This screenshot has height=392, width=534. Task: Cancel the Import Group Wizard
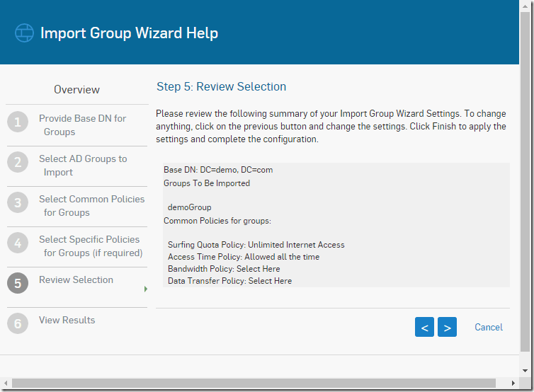(489, 327)
